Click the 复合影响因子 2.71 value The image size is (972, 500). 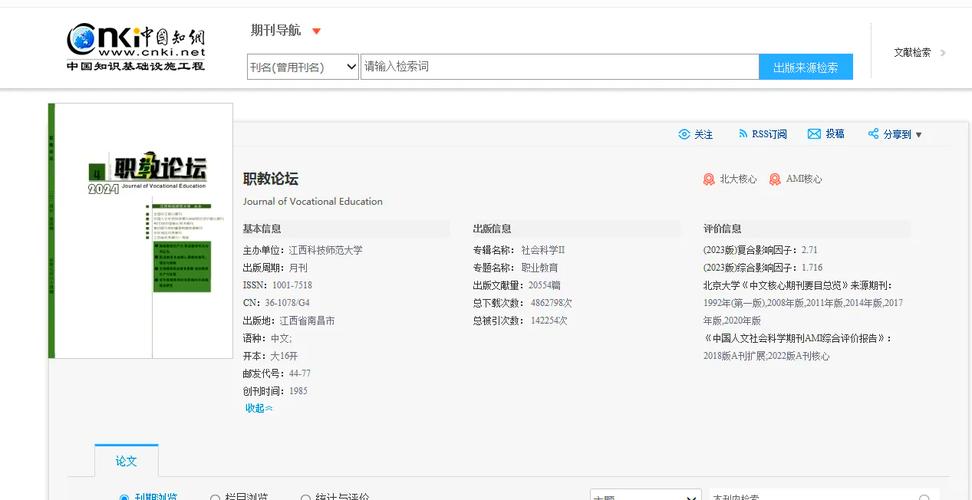click(x=810, y=250)
